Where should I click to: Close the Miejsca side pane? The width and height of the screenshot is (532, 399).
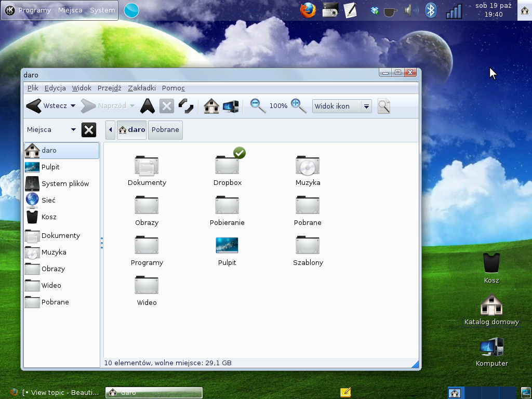tap(89, 130)
